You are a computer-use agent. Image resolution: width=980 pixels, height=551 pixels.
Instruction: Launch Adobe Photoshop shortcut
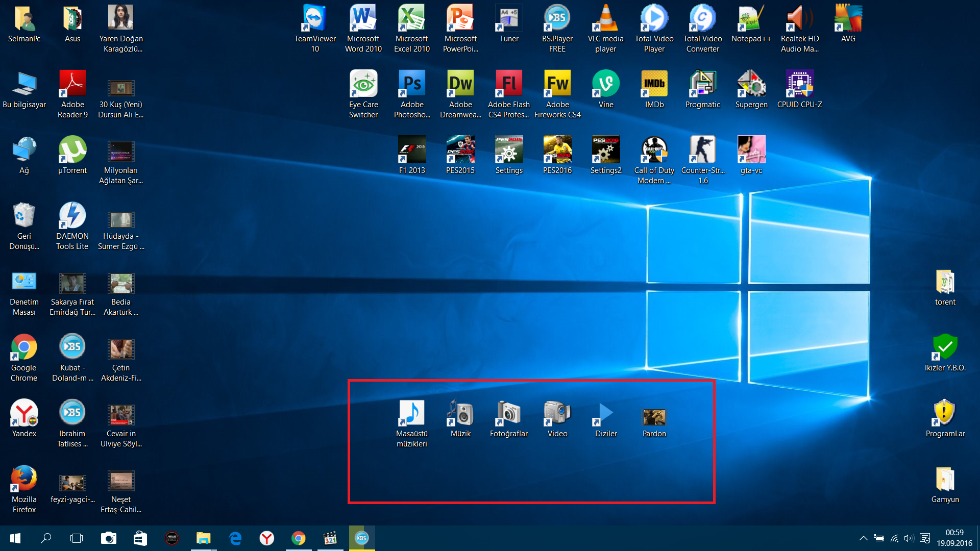point(412,94)
